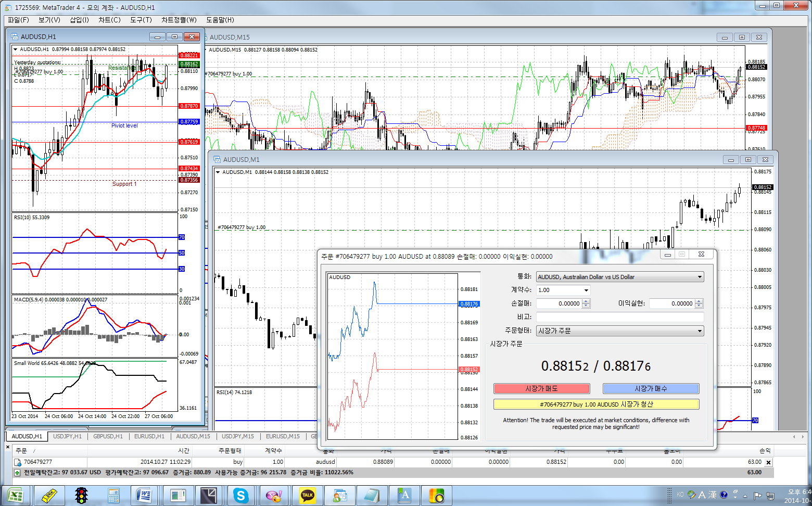This screenshot has width=812, height=506.
Task: Close the terminal panel with the X
Action: click(x=8, y=447)
